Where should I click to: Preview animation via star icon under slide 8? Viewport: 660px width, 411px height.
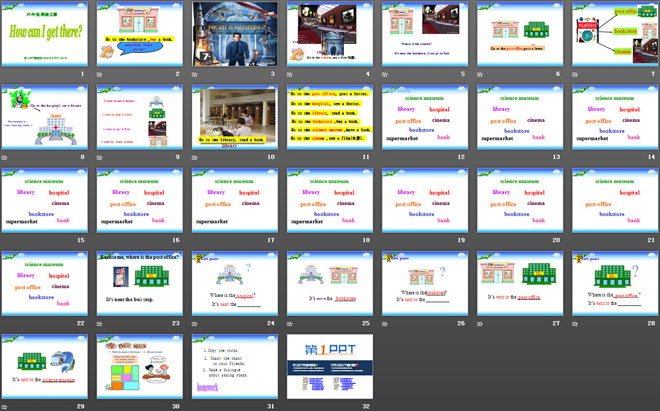(6, 157)
